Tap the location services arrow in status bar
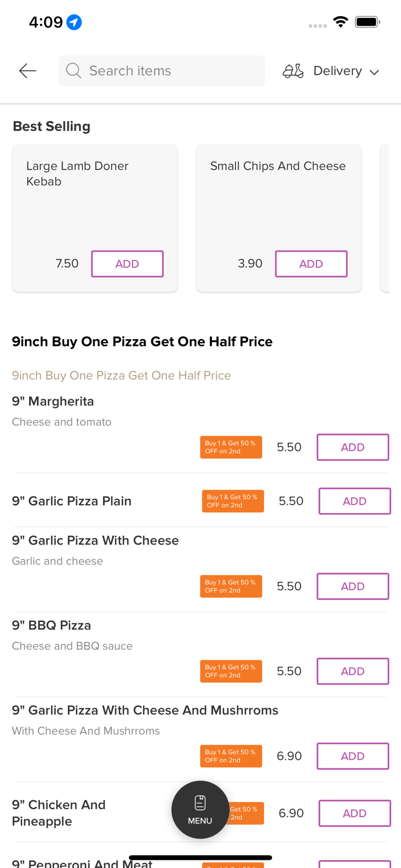401x868 pixels. (75, 21)
